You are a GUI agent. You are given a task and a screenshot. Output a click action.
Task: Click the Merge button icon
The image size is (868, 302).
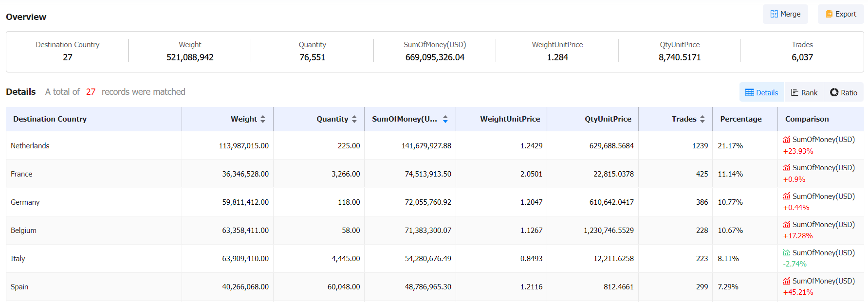774,14
